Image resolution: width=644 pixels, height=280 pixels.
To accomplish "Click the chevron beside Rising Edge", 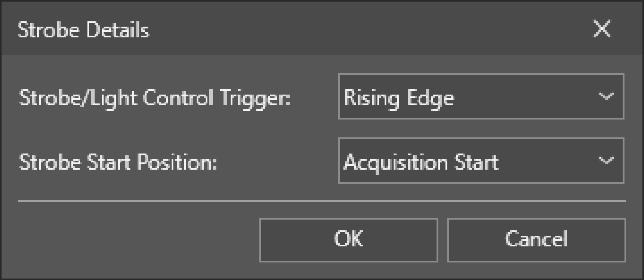I will click(x=606, y=96).
